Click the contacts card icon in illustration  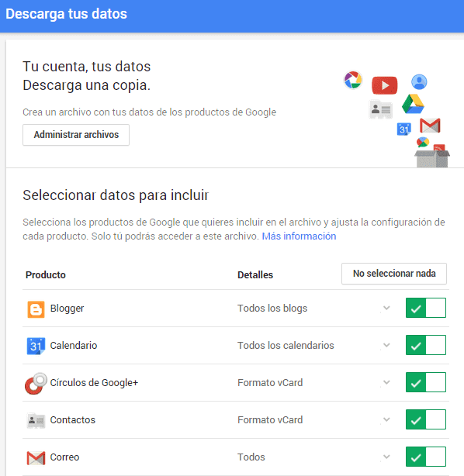[x=380, y=109]
